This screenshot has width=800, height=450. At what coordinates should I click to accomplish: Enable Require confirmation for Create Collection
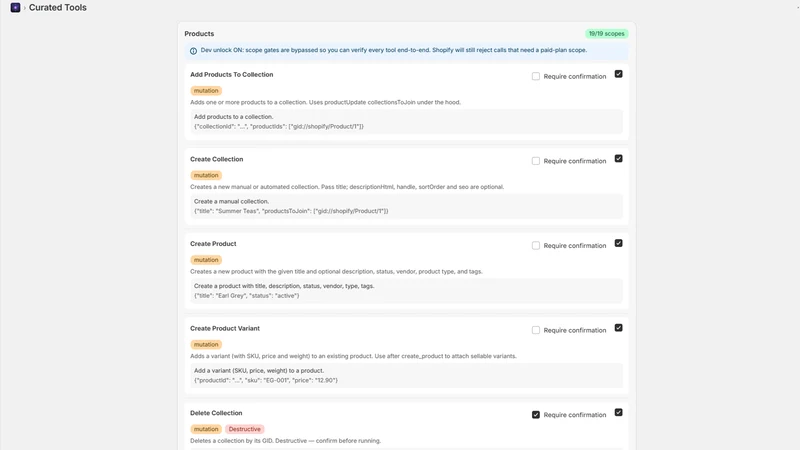click(536, 161)
